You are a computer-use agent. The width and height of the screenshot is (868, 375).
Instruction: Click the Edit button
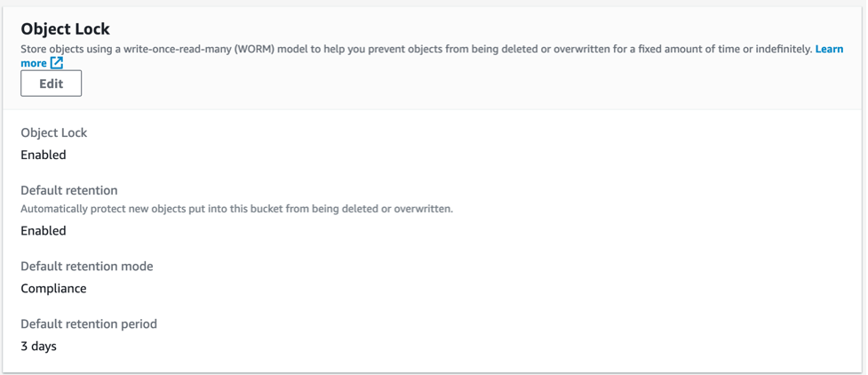click(51, 84)
